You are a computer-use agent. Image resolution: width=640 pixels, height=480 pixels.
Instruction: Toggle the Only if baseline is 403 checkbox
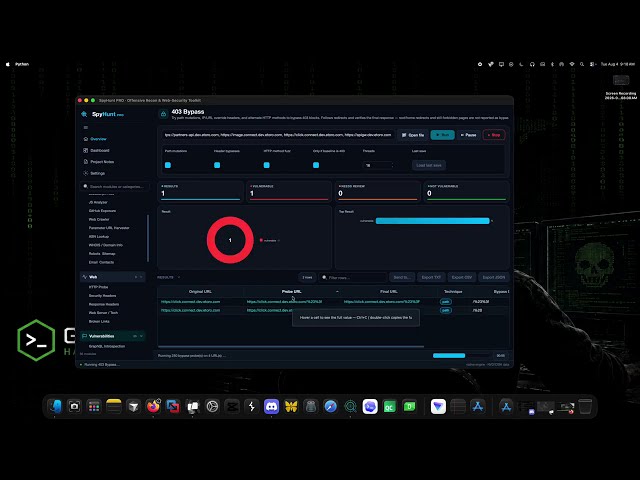[x=316, y=165]
